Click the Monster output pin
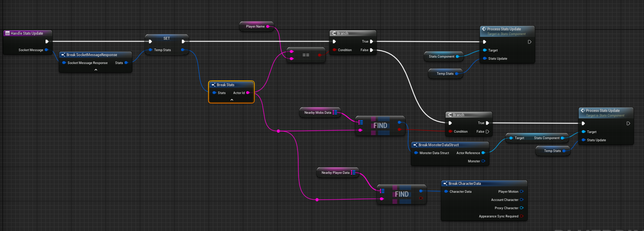The height and width of the screenshot is (231, 644). pos(483,161)
